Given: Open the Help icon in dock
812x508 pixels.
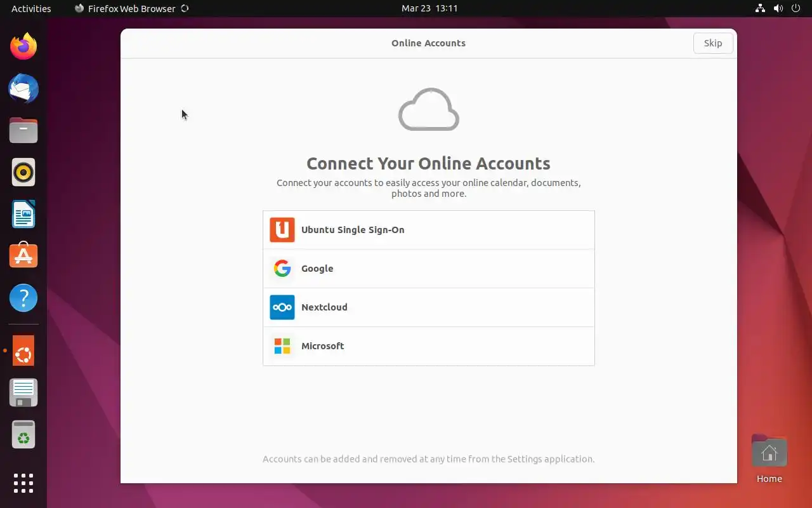Looking at the screenshot, I should (23, 298).
